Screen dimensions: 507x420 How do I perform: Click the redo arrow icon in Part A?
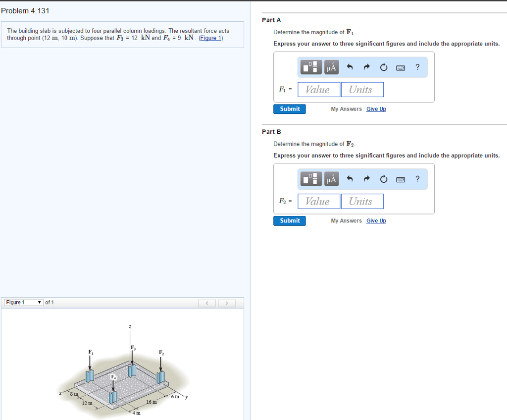(x=366, y=67)
